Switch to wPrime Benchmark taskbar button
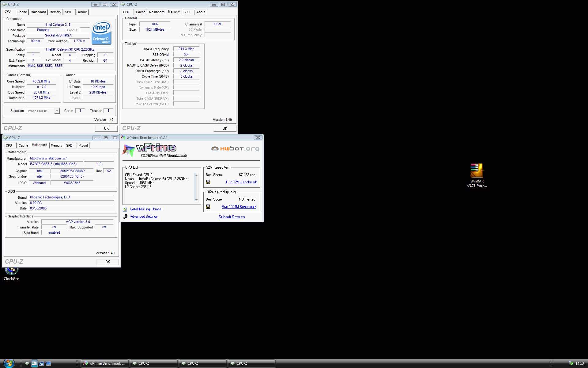The width and height of the screenshot is (588, 368). (x=104, y=363)
